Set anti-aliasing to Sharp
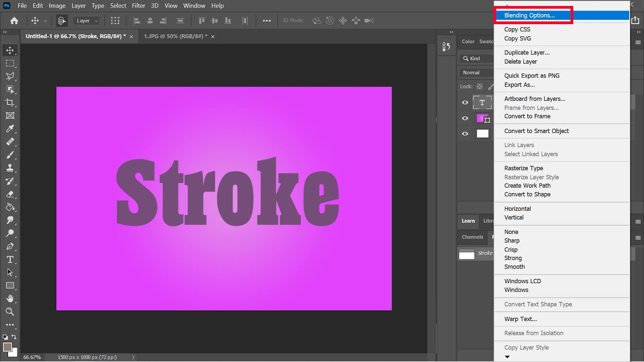This screenshot has height=362, width=644. (512, 241)
